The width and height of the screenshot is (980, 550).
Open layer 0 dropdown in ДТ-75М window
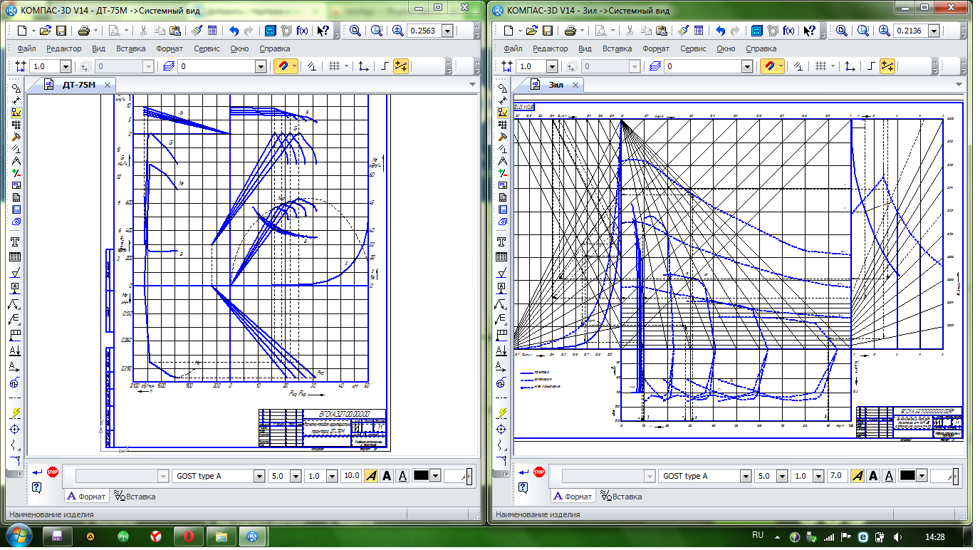(261, 66)
